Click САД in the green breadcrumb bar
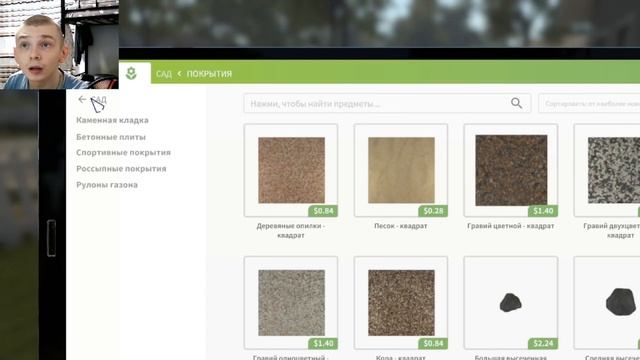The image size is (640, 360). tap(164, 74)
